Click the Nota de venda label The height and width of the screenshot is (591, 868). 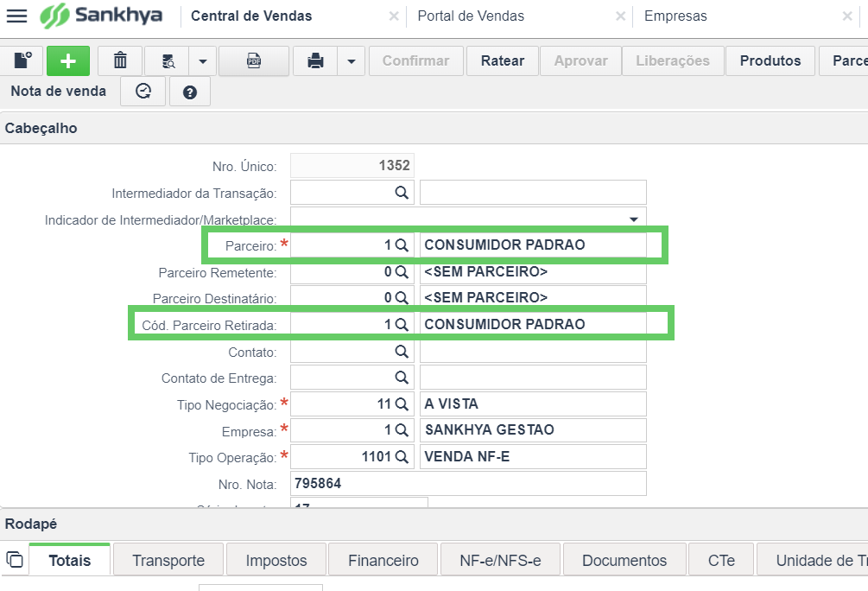58,91
